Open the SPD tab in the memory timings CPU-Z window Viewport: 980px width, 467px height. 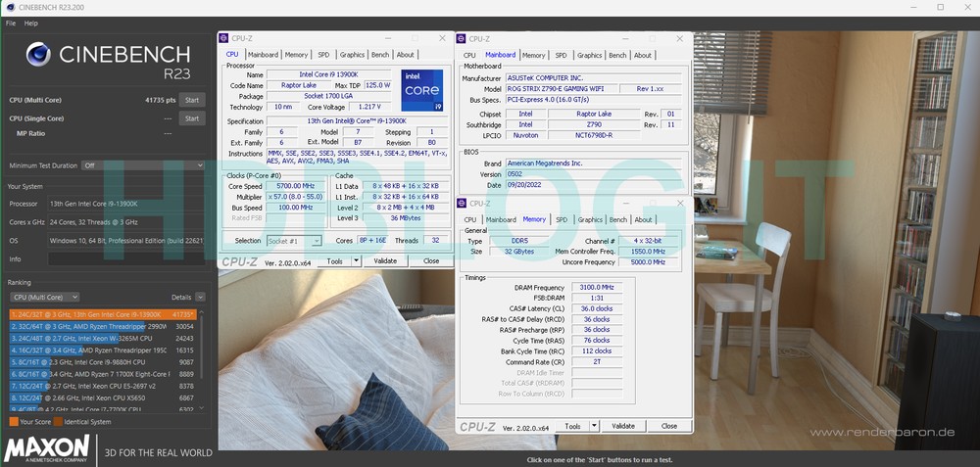[562, 219]
